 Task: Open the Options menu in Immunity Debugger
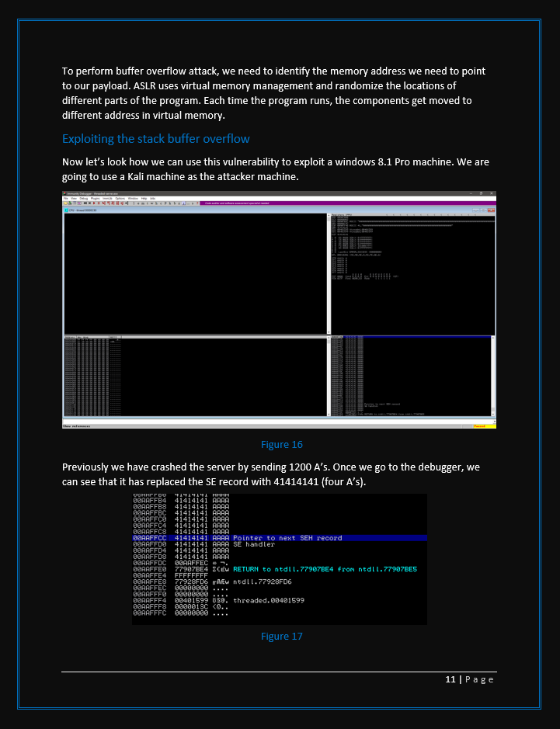click(120, 199)
